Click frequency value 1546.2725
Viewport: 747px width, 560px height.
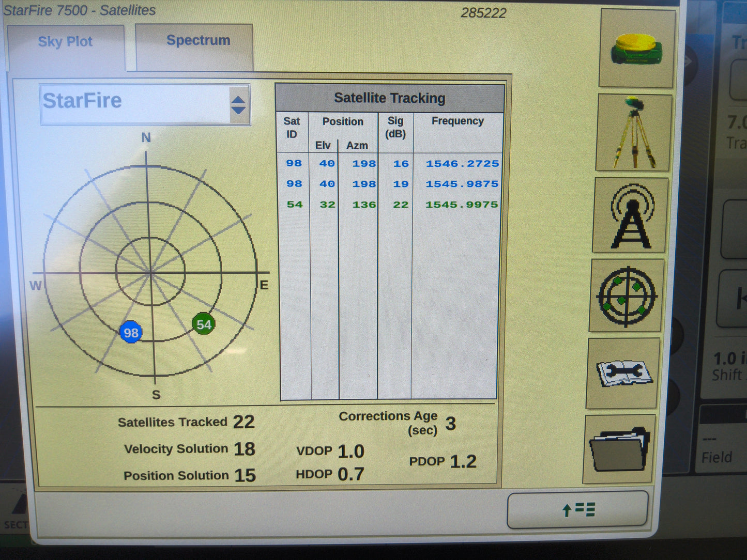(462, 164)
